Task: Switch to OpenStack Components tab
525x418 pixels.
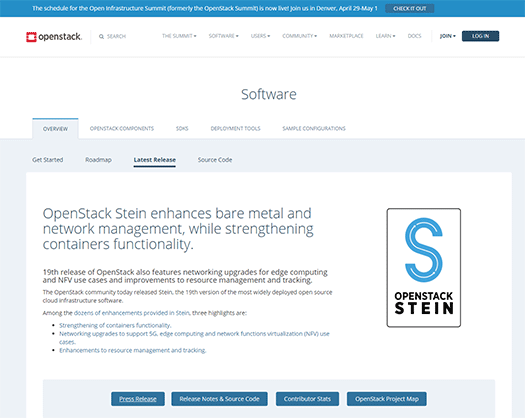Action: click(122, 128)
